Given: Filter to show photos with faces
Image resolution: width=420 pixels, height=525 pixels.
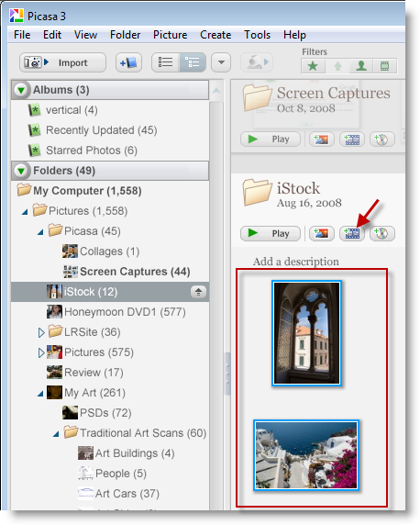Looking at the screenshot, I should pos(361,66).
